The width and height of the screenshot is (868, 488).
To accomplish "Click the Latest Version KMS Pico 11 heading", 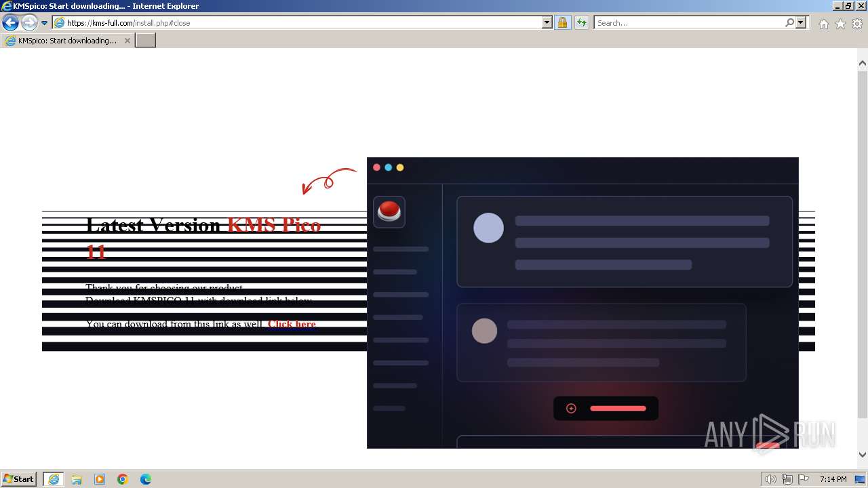I will tap(203, 238).
